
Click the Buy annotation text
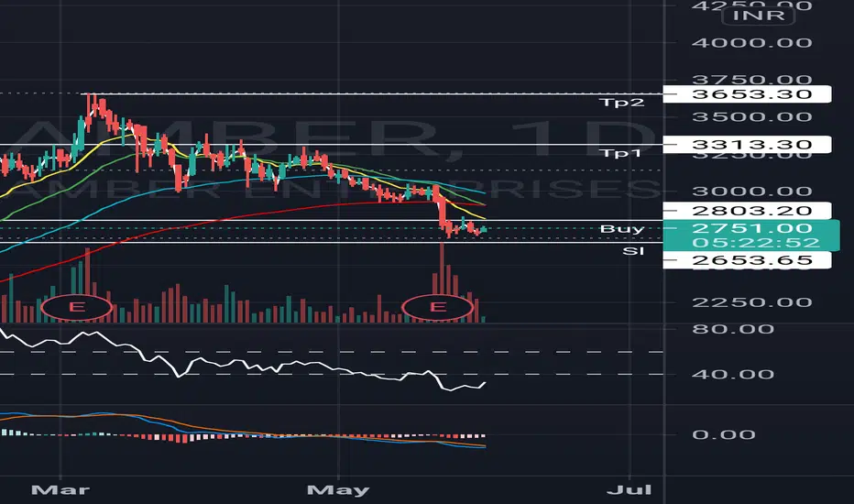tap(622, 229)
